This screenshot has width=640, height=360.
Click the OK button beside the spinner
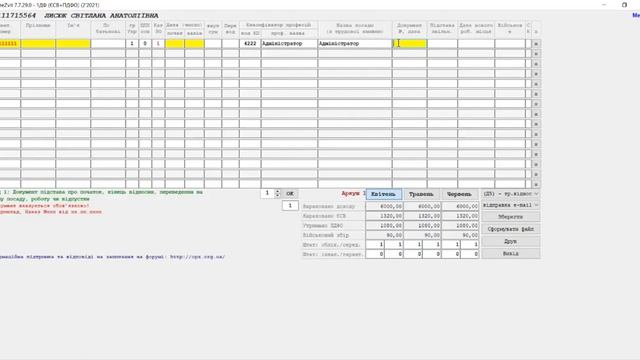(x=290, y=193)
